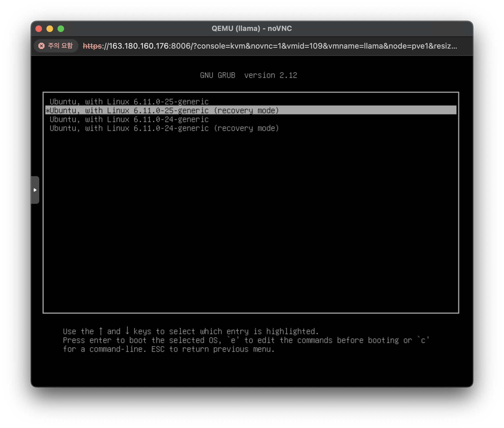Click the 'GNU GRUB version 2.12' header
Image resolution: width=504 pixels, height=428 pixels.
click(x=248, y=75)
